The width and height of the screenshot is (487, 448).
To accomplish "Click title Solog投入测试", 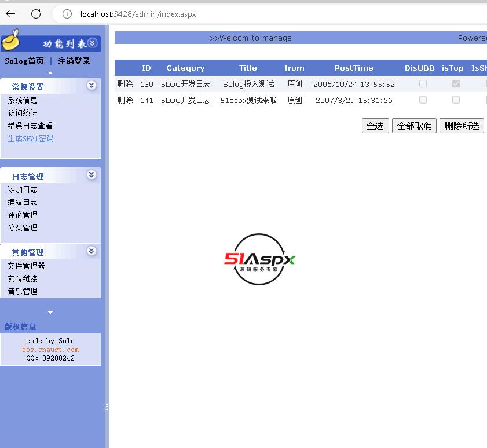I will coord(248,84).
